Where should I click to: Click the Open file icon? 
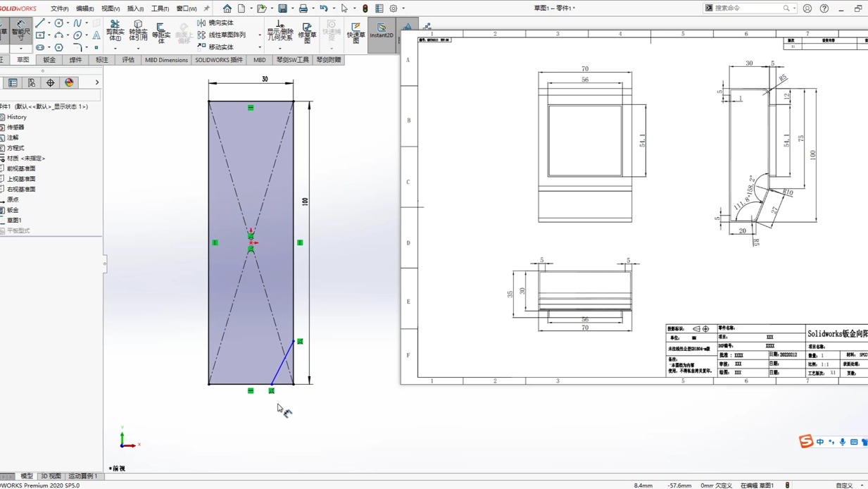pos(261,8)
